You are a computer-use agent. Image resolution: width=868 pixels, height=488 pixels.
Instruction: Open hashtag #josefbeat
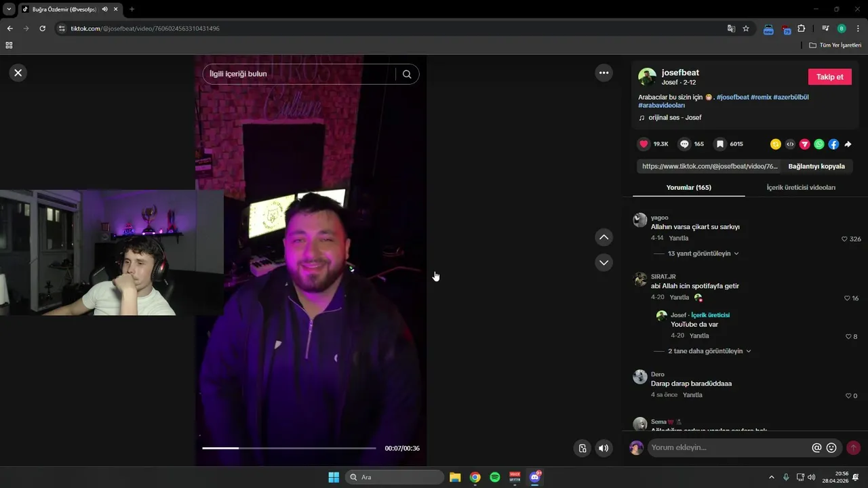coord(732,97)
